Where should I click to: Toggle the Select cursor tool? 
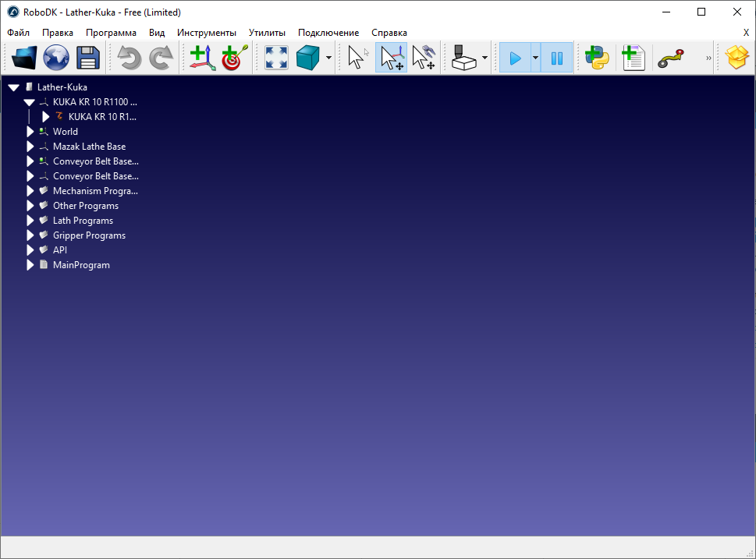pyautogui.click(x=358, y=58)
